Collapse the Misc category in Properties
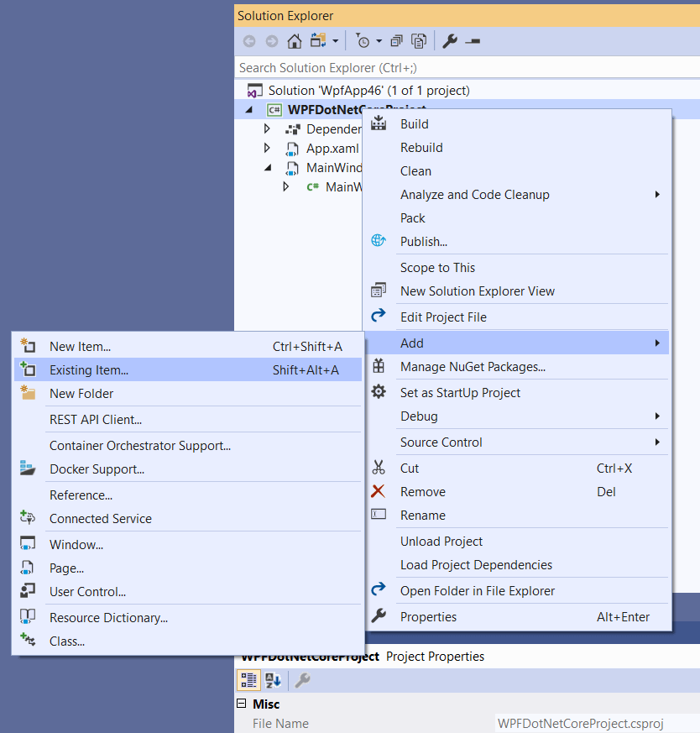 click(243, 704)
